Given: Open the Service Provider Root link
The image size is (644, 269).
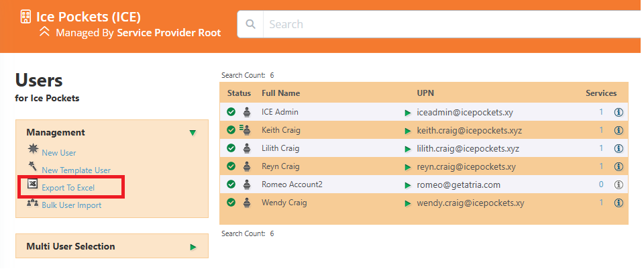Looking at the screenshot, I should pos(169,32).
